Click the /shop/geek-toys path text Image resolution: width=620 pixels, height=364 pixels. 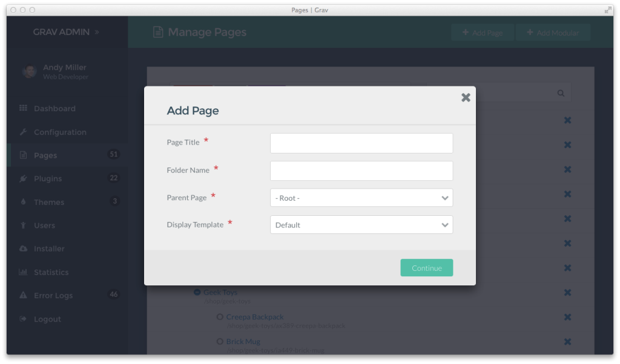(227, 301)
